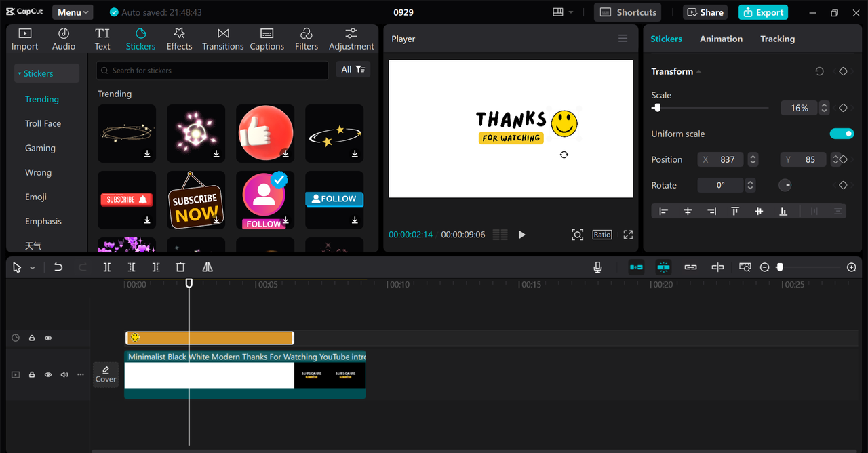Toggle clip linkage
The image size is (868, 453).
tap(690, 267)
